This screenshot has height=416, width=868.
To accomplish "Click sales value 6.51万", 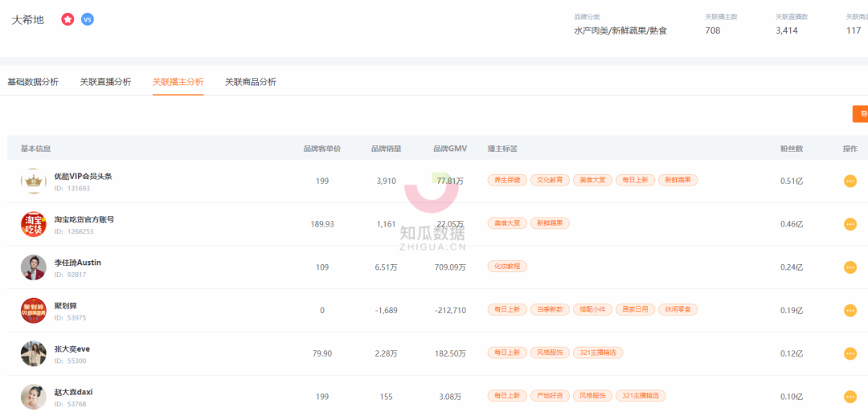I will [x=386, y=267].
